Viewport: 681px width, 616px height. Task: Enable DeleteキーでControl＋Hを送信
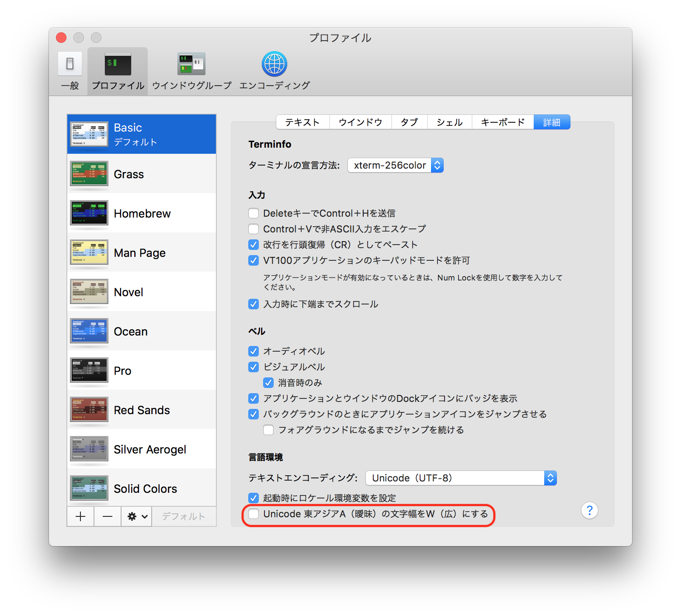254,213
